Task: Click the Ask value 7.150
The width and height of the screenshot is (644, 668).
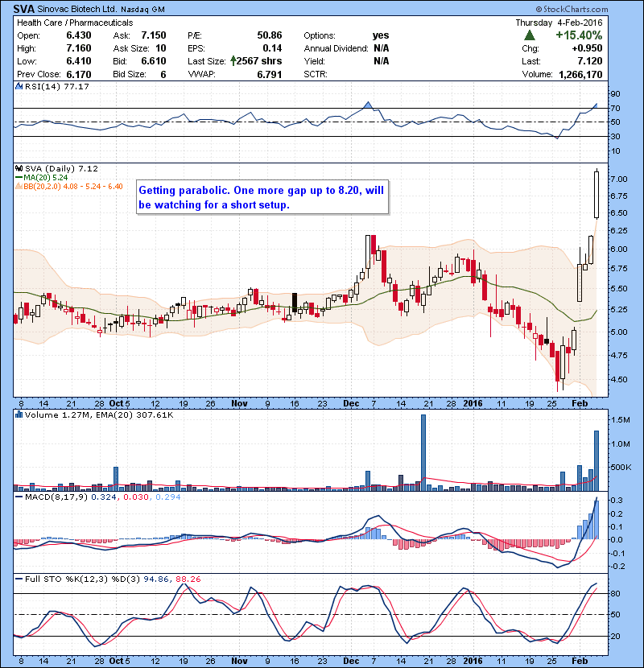Action: click(154, 35)
